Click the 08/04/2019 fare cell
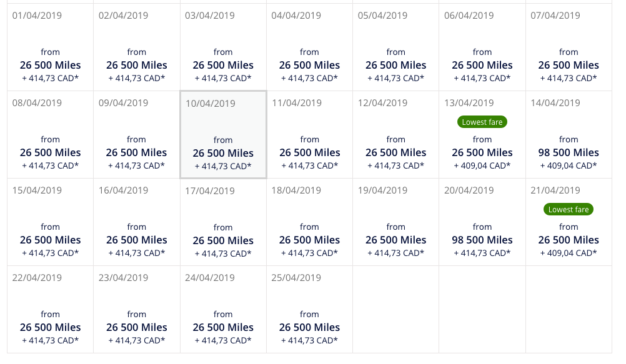 pyautogui.click(x=51, y=134)
